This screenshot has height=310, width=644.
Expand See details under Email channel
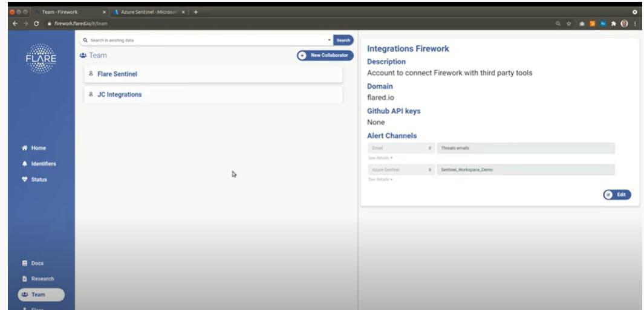coord(380,158)
